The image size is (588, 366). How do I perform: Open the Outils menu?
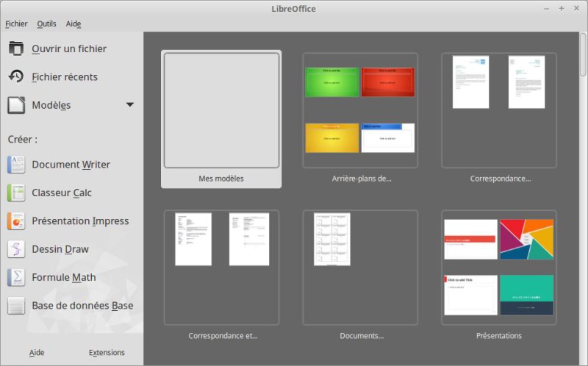[46, 24]
